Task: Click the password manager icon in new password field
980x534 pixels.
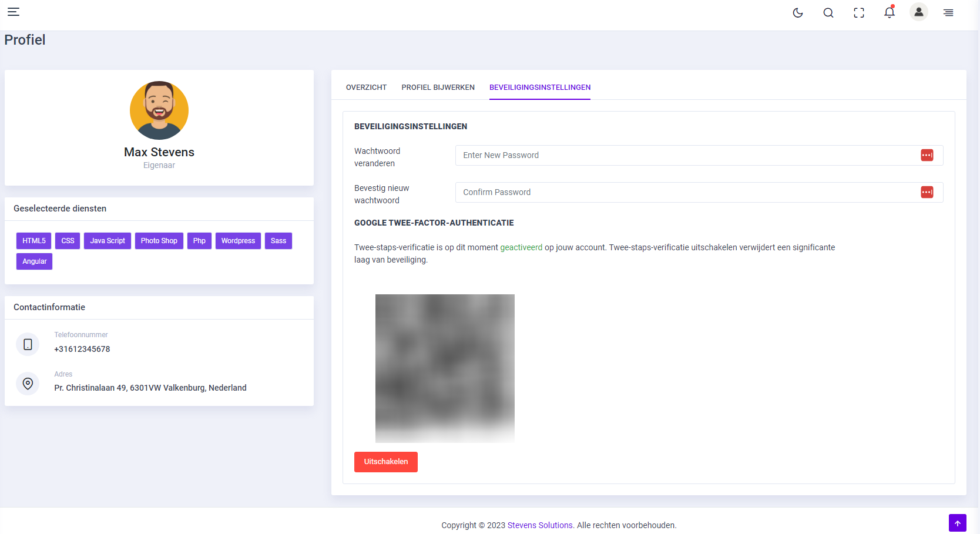Action: pos(927,155)
